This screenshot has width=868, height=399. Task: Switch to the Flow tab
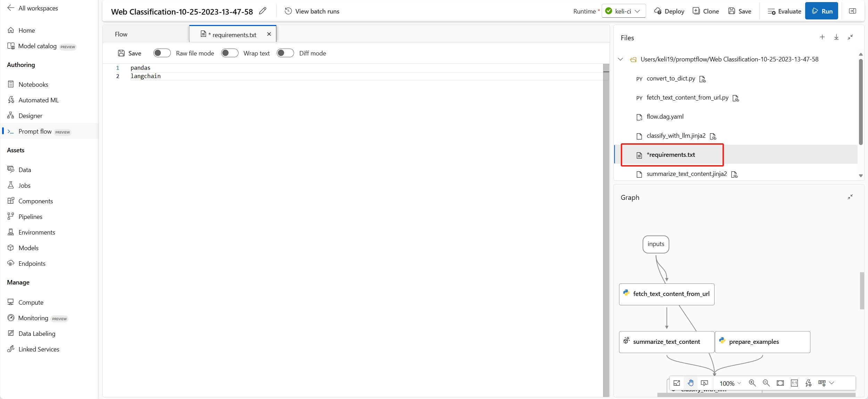[x=121, y=34]
